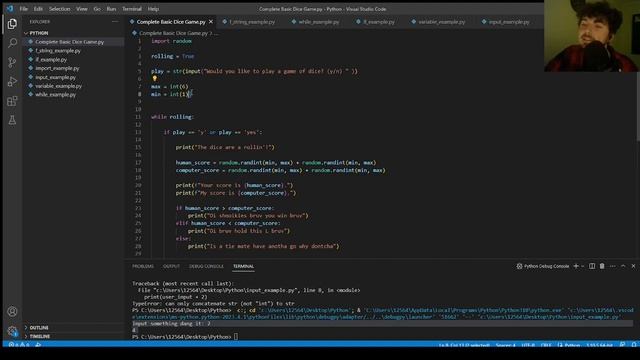Kill the terminal with the trash icon
Screen dimensions: 640x360
pos(602,266)
